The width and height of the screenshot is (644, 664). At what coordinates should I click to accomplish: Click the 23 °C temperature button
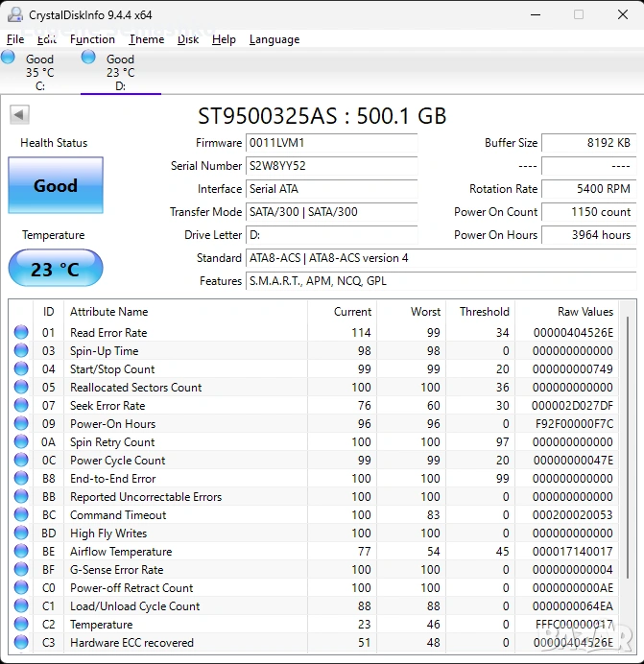[x=56, y=269]
